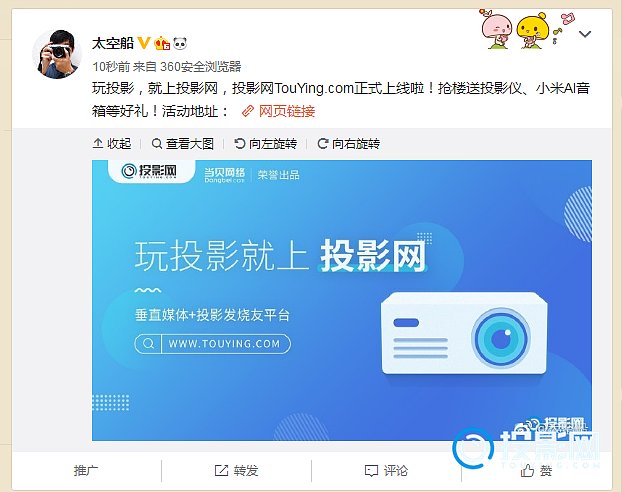Screen dimensions: 622x492
Task: Open 查看大图 to view large image
Action: click(183, 143)
